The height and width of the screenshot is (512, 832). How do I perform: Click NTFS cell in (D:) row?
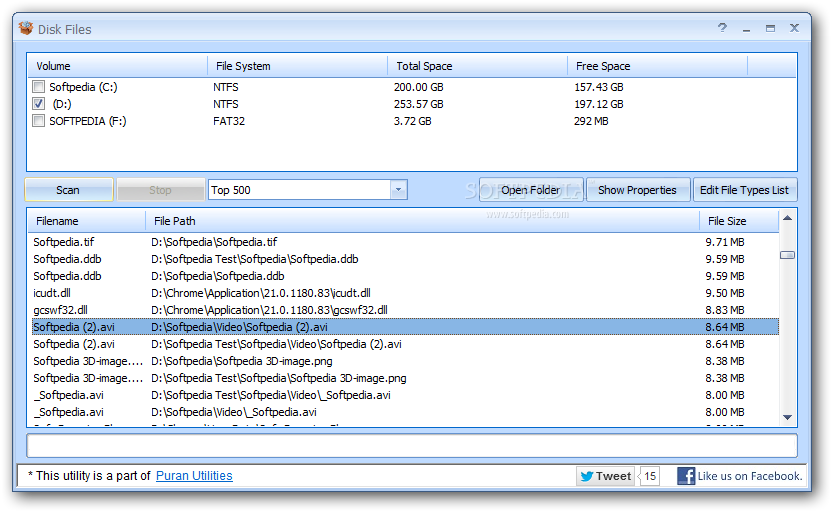(226, 104)
